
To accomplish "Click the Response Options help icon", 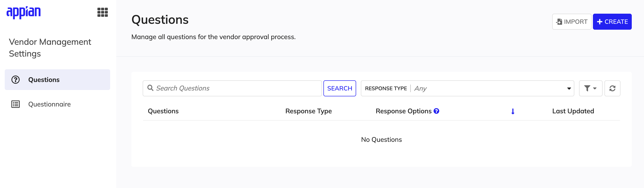I will tap(436, 111).
